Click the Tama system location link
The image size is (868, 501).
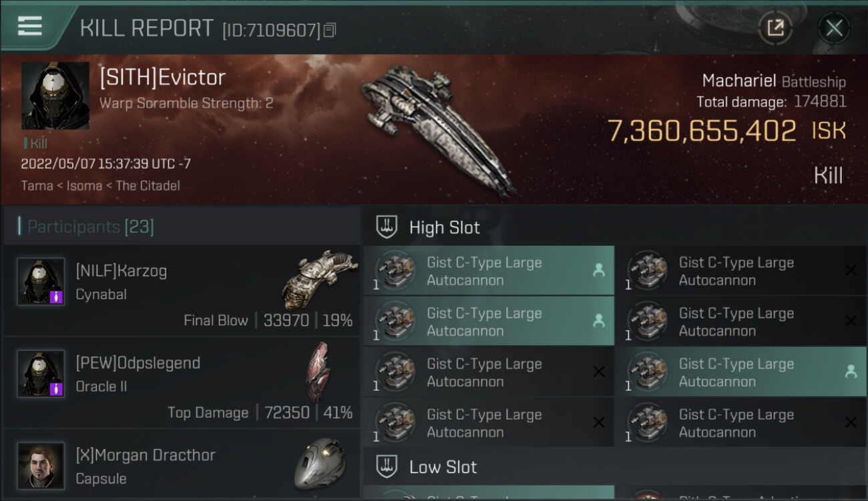[37, 186]
